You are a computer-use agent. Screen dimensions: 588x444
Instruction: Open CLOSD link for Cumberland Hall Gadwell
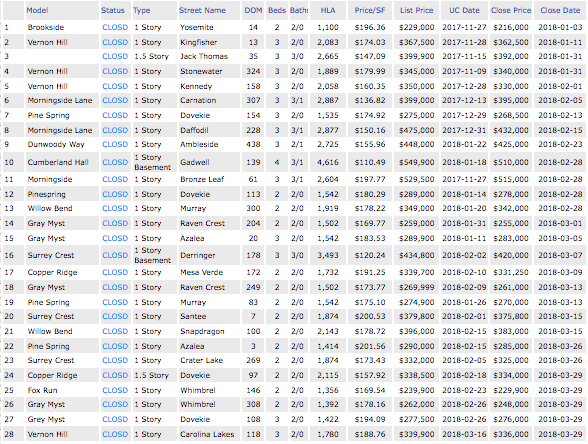(115, 162)
